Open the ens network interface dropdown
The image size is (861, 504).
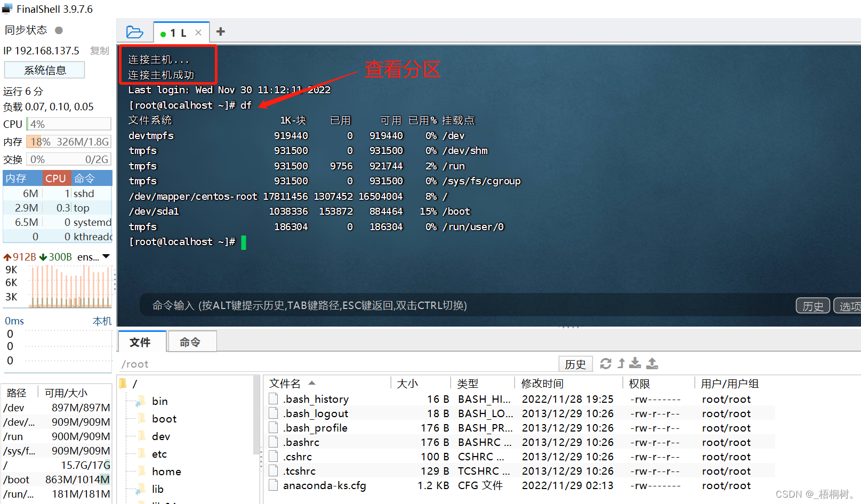[106, 256]
